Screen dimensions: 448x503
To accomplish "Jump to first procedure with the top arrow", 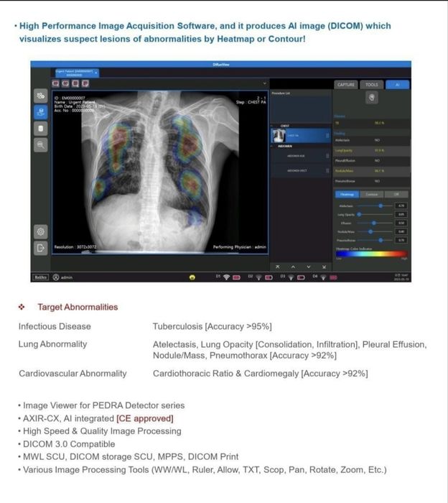I will [278, 267].
